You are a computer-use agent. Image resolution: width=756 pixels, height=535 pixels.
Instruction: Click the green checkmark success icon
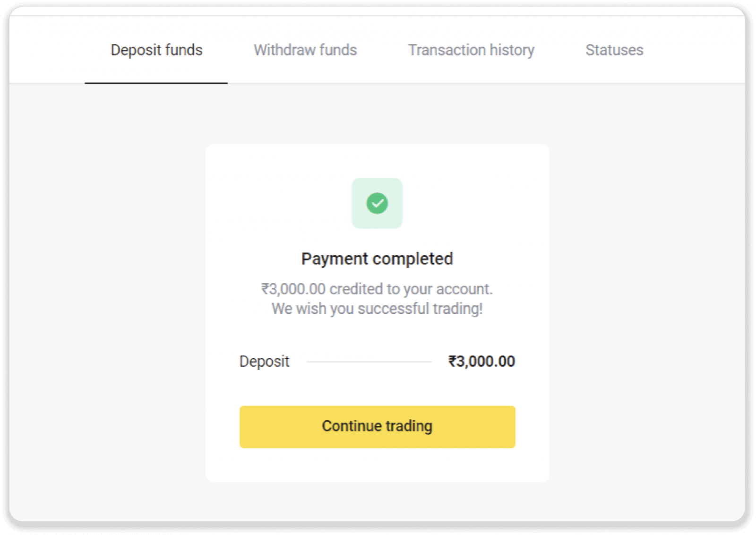377,203
